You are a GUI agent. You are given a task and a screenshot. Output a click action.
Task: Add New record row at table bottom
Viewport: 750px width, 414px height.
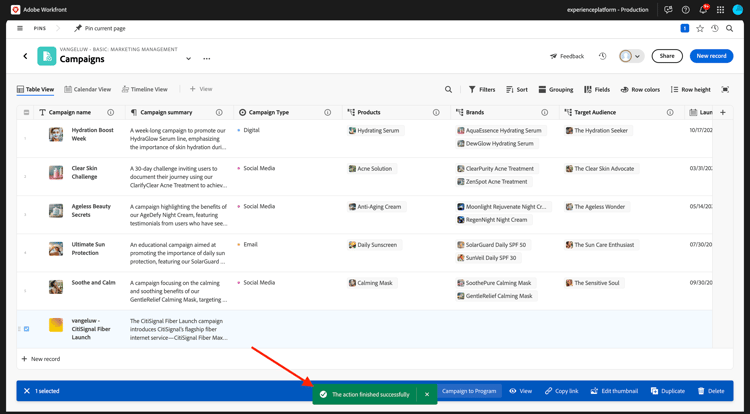pyautogui.click(x=41, y=359)
